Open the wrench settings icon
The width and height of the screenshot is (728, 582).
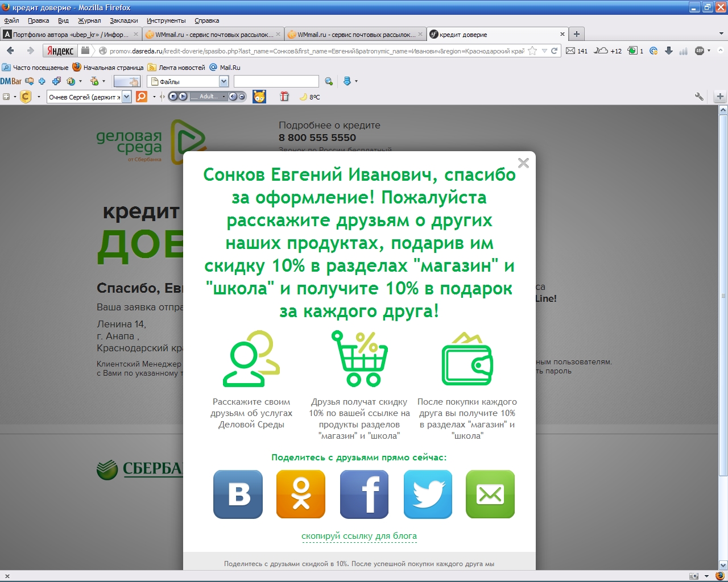tap(699, 97)
